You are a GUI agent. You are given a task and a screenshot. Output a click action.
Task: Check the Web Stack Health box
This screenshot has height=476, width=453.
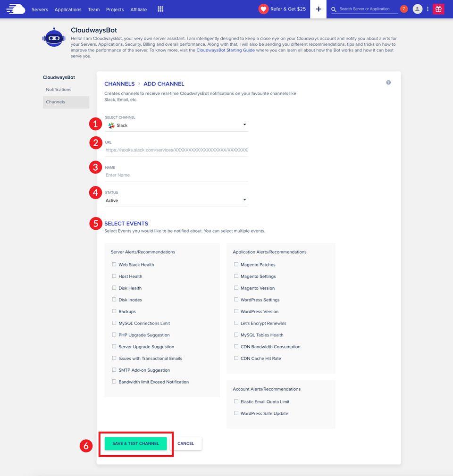(114, 264)
